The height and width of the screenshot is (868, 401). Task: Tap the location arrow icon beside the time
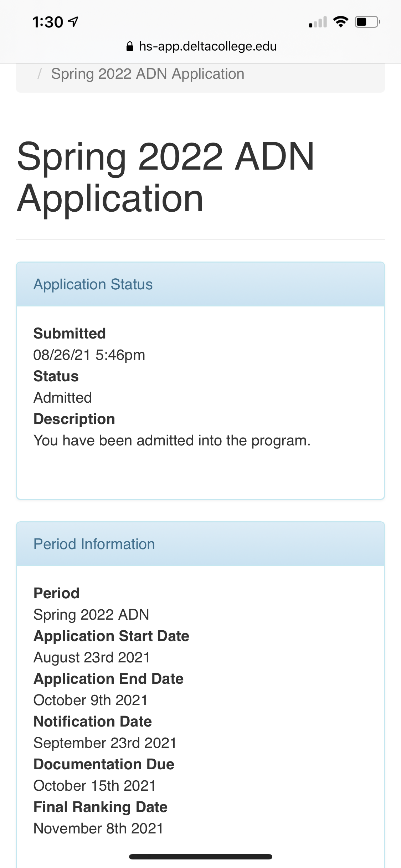click(x=73, y=22)
